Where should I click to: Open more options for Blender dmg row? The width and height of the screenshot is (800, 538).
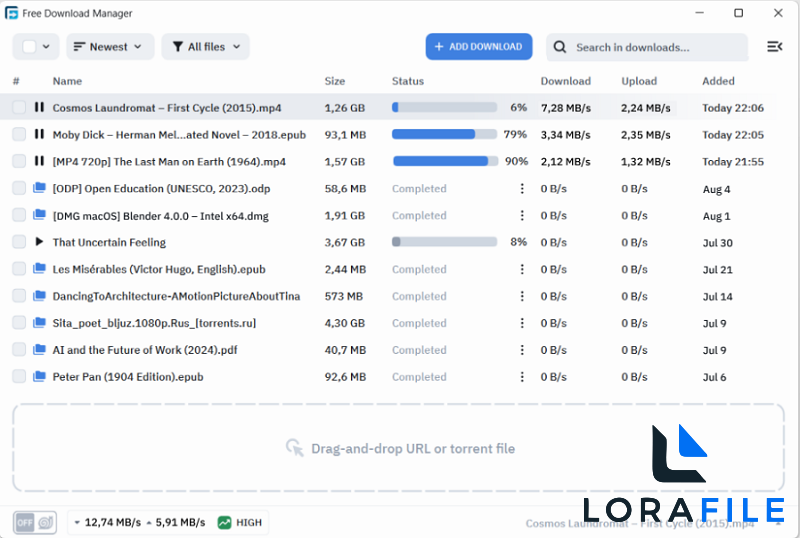tap(522, 215)
